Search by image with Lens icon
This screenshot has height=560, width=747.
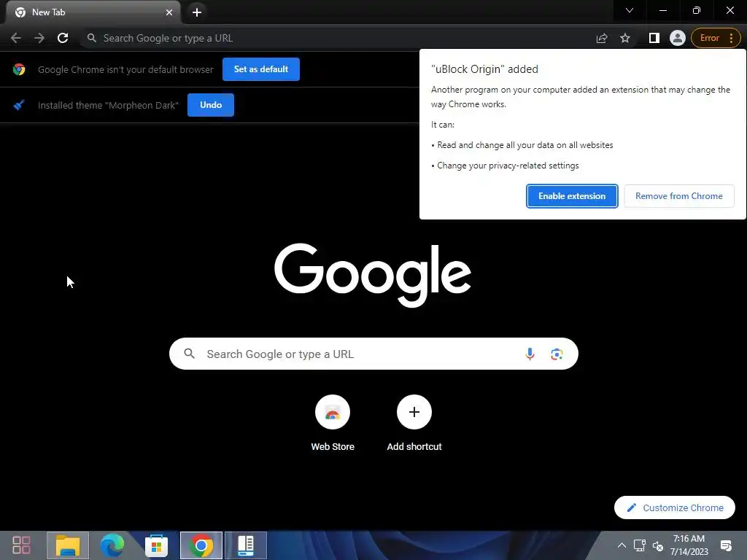(557, 354)
